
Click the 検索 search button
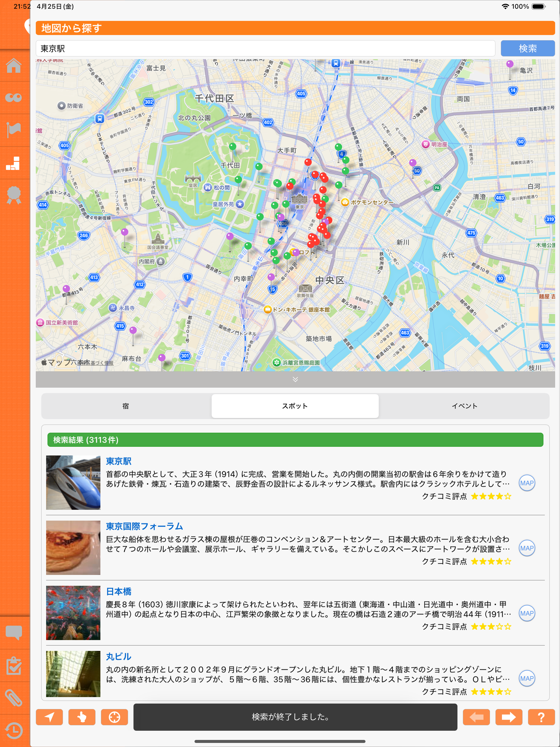pos(528,48)
